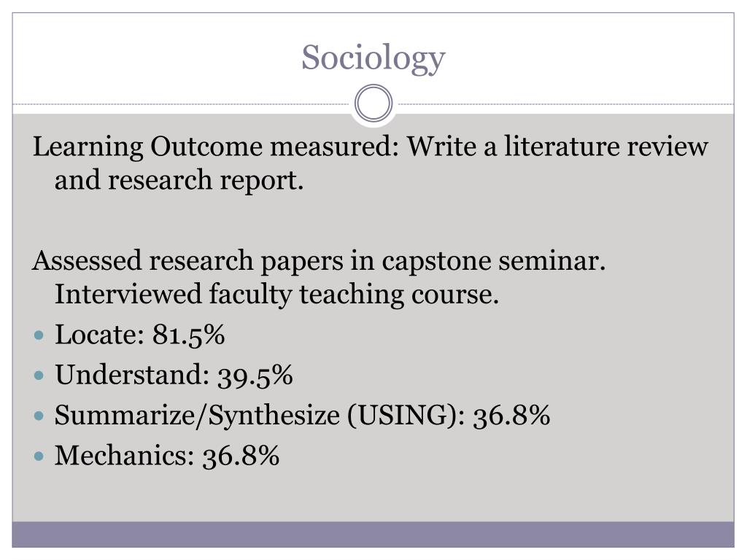Click the dashed divider line right of circle

565,104
